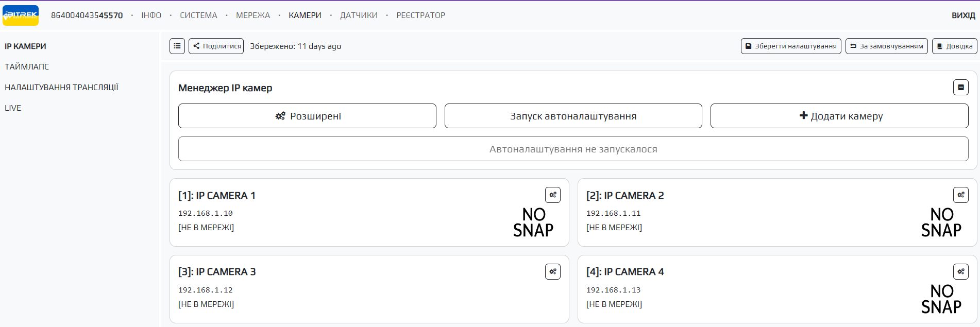Open settings gear for IP CAMERA 1
The width and height of the screenshot is (980, 327).
tap(553, 195)
